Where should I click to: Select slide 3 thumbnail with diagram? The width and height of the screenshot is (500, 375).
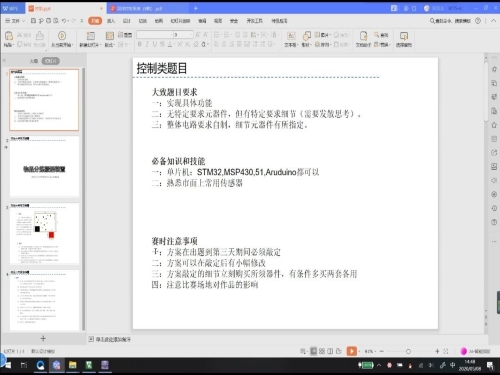click(44, 234)
